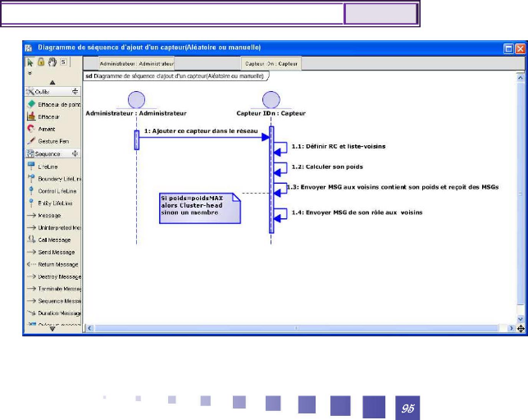Image resolution: width=528 pixels, height=420 pixels.
Task: Click the 'Capteur IDn : Capteur' lifeline label
Action: (271, 113)
